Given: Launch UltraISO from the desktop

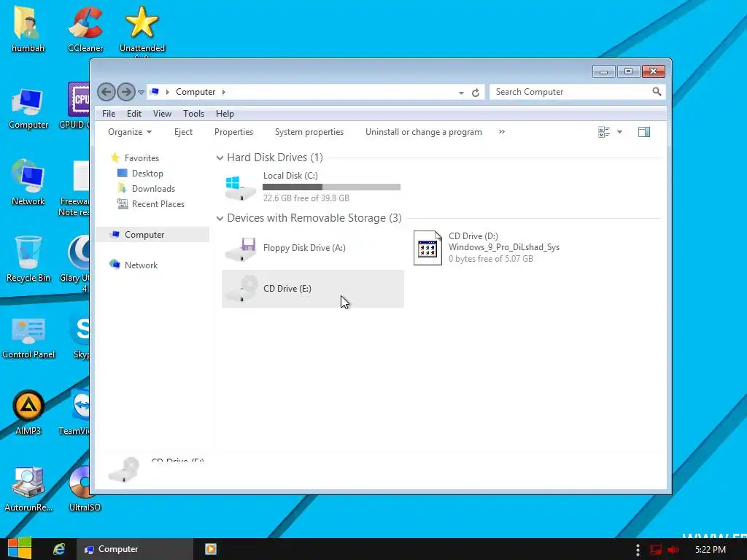Looking at the screenshot, I should [x=85, y=489].
